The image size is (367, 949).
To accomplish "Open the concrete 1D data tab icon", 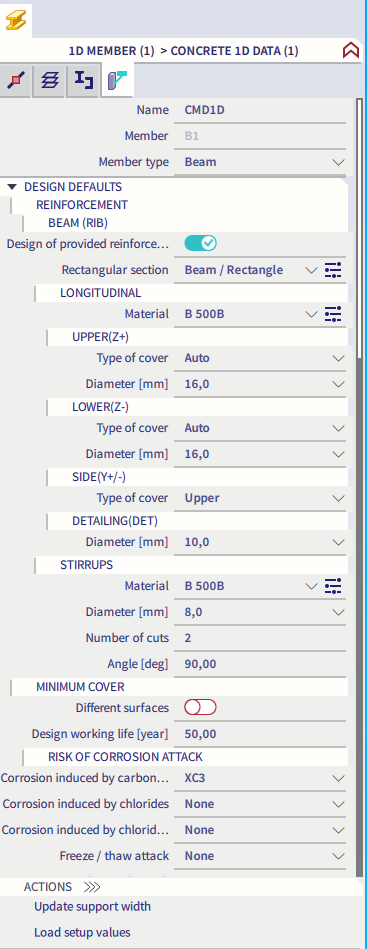I will (x=117, y=80).
